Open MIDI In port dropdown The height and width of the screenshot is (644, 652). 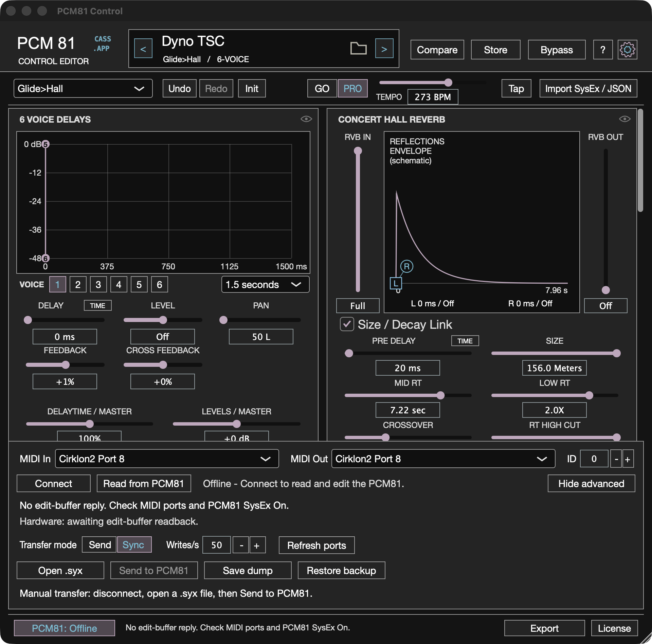click(167, 459)
